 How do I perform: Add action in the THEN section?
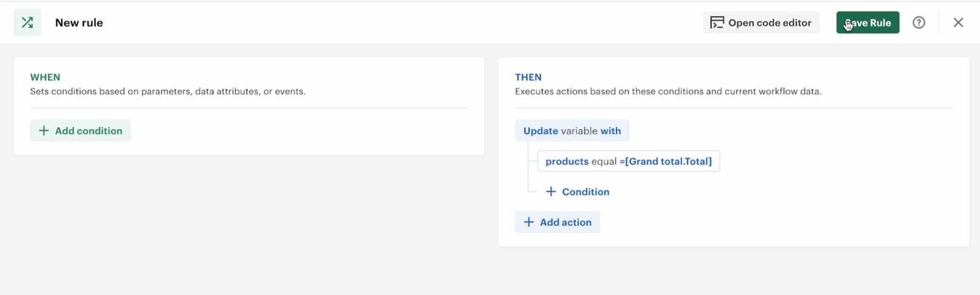pyautogui.click(x=565, y=222)
